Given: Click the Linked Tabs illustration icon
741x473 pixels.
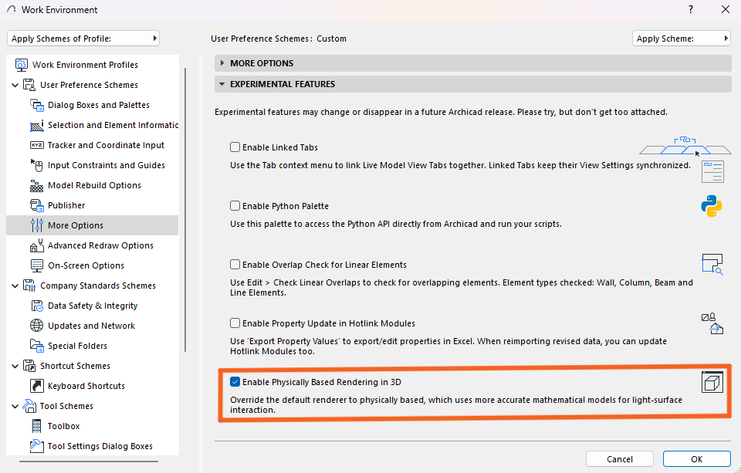Looking at the screenshot, I should [x=685, y=146].
